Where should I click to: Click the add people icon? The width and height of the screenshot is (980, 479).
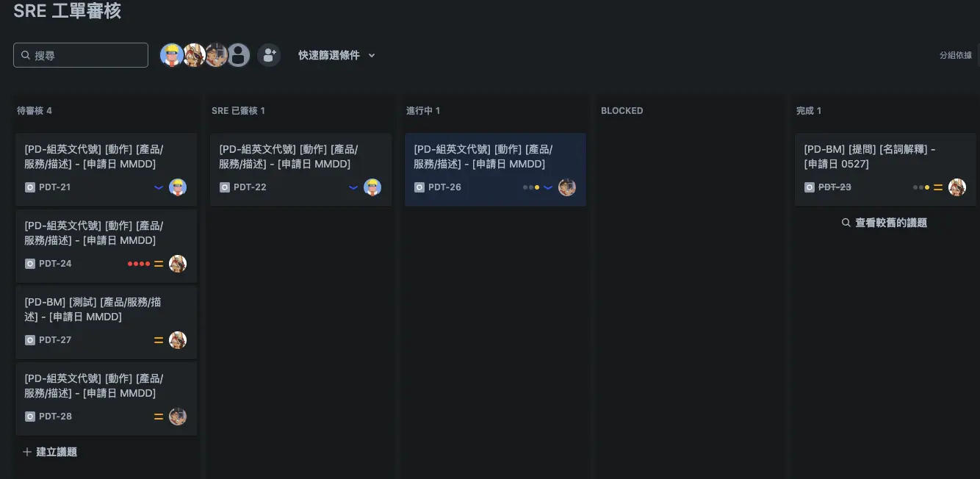269,55
